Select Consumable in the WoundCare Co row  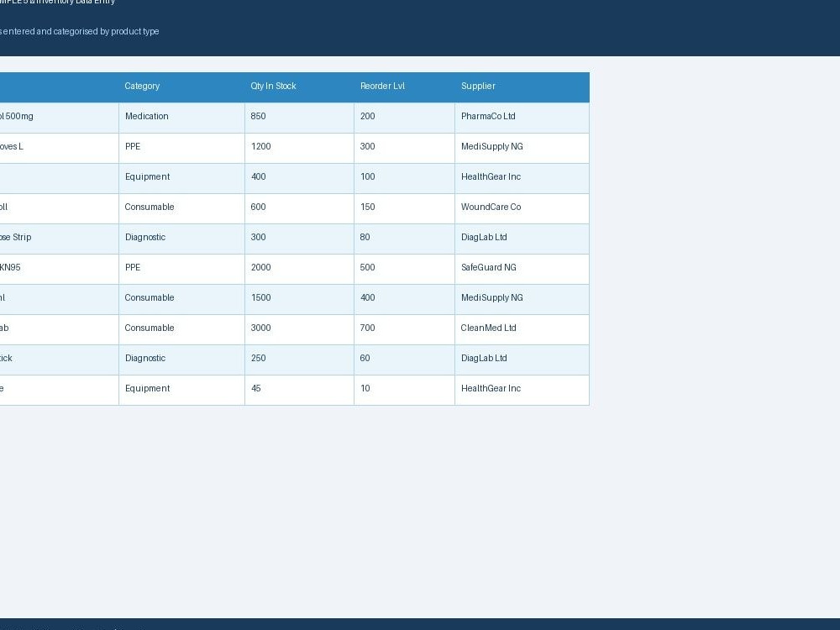(181, 208)
